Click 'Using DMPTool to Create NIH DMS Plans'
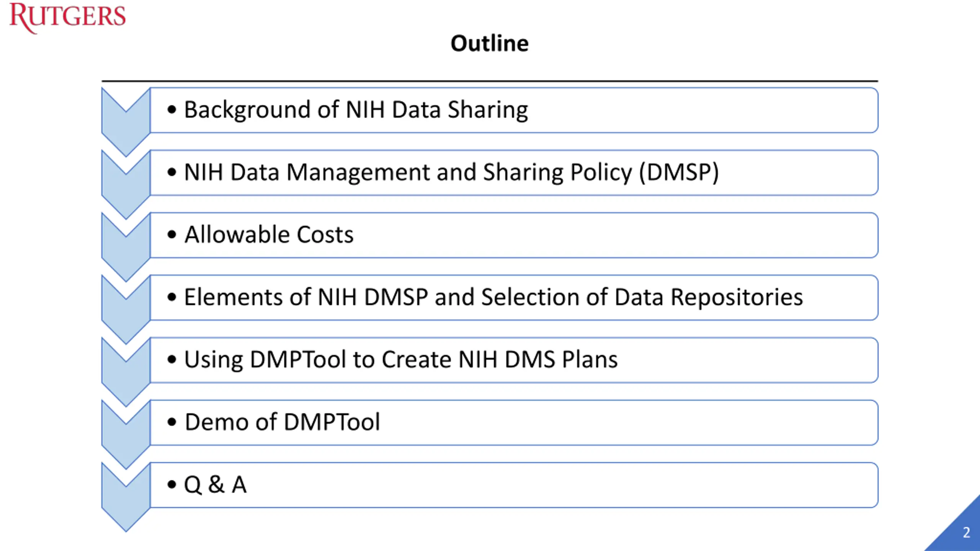 [514, 360]
